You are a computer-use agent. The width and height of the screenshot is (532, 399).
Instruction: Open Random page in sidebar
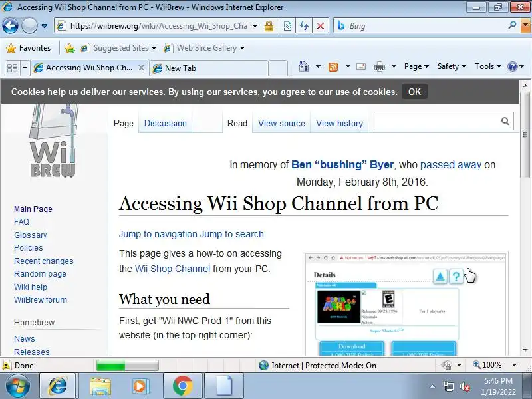(40, 274)
